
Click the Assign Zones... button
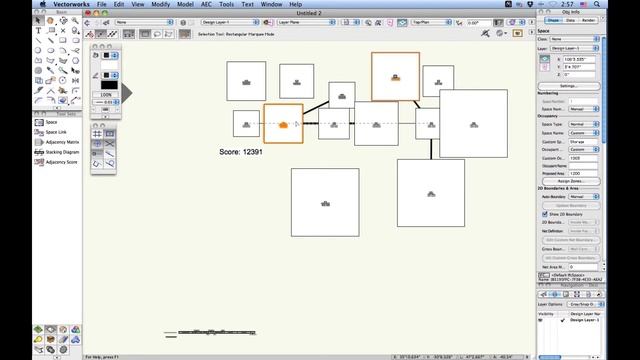(x=571, y=181)
